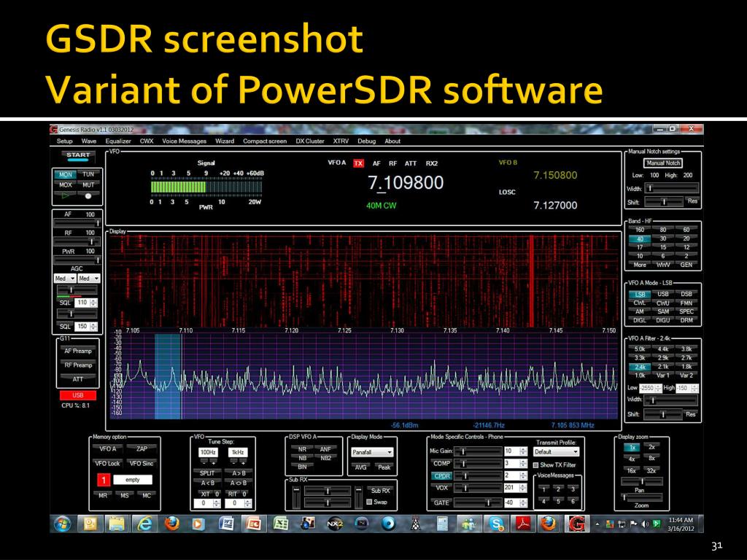Select the 32x display zoom button
747x560 pixels.
point(651,470)
